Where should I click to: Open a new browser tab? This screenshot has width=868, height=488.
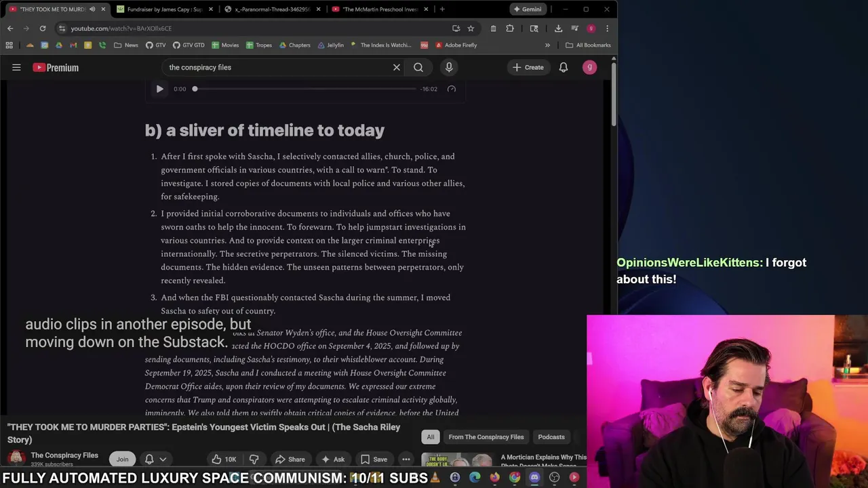coord(442,9)
